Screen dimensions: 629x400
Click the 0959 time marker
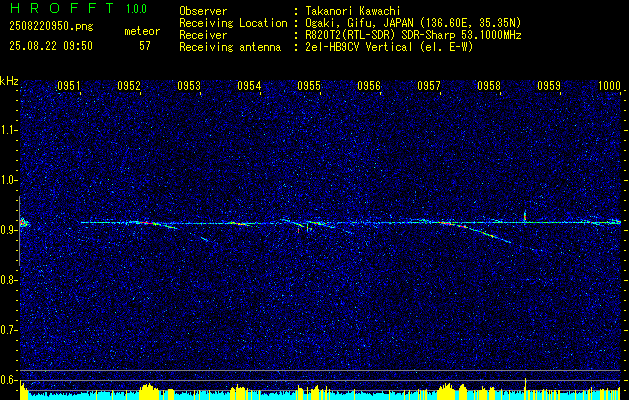[x=549, y=85]
